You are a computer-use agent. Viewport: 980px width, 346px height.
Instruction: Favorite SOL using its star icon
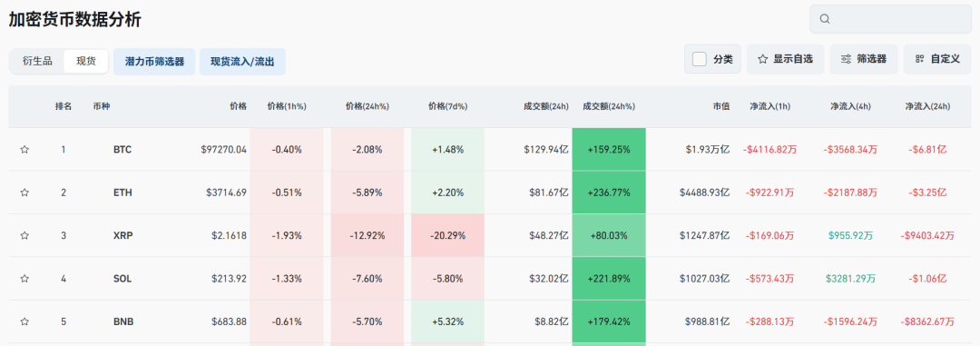coord(24,279)
